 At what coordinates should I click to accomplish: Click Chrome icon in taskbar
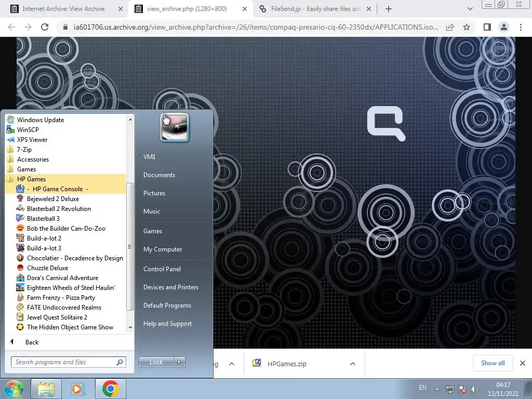[x=111, y=389]
